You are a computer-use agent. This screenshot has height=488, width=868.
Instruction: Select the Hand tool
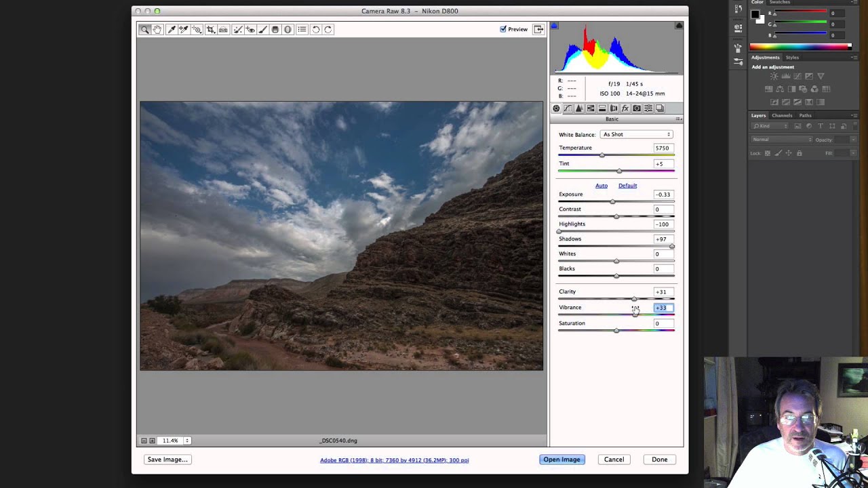(157, 30)
